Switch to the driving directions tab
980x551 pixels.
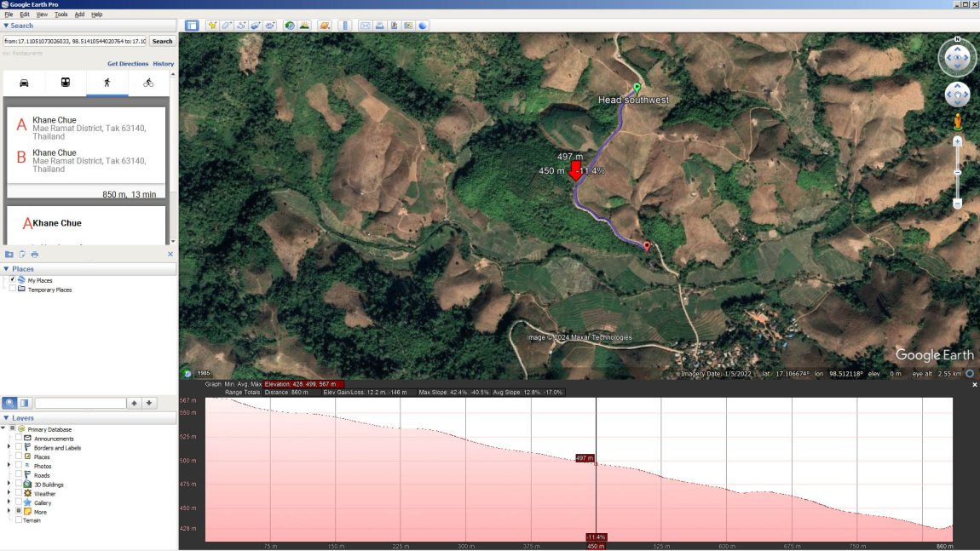(x=25, y=83)
